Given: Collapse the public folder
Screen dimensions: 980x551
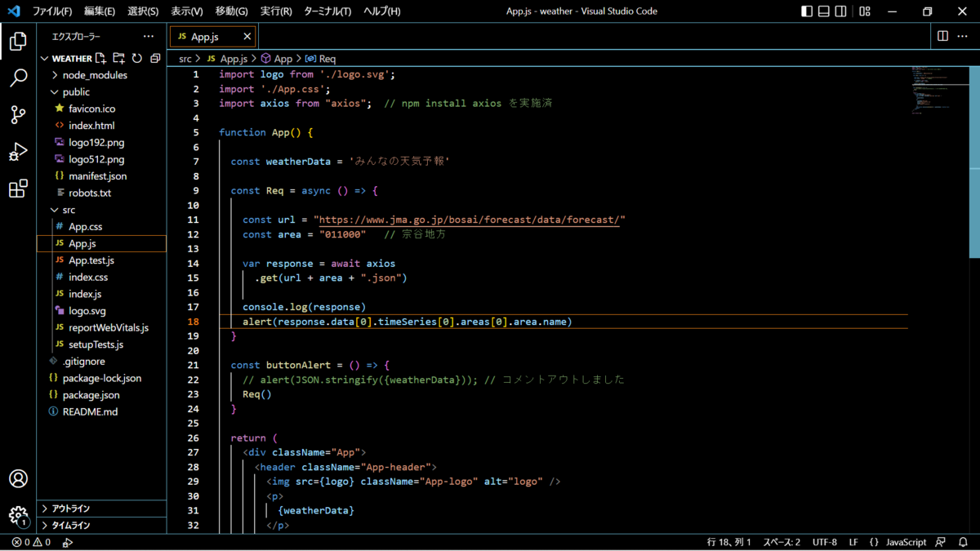Looking at the screenshot, I should [x=102, y=92].
